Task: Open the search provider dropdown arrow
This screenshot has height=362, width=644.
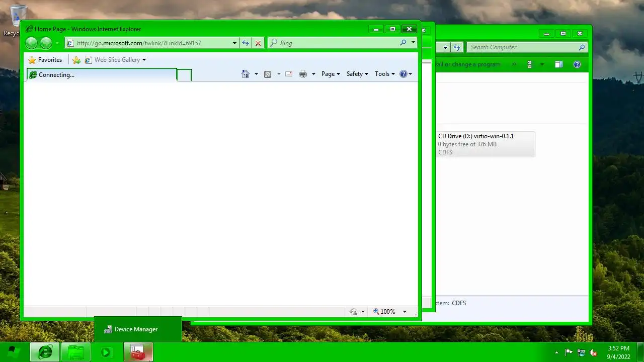Action: (x=413, y=43)
